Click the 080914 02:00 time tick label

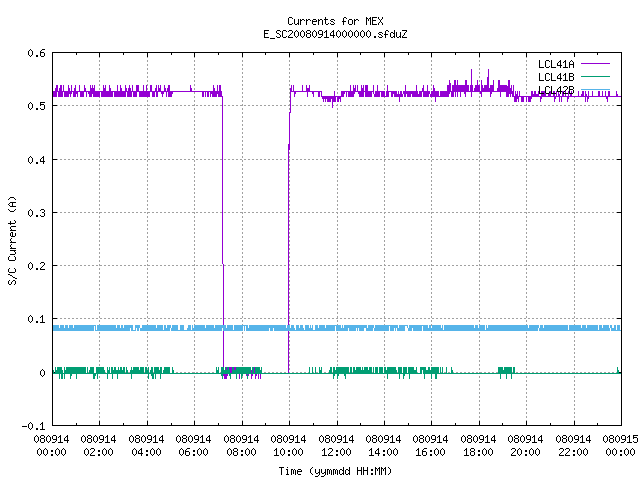(x=98, y=445)
